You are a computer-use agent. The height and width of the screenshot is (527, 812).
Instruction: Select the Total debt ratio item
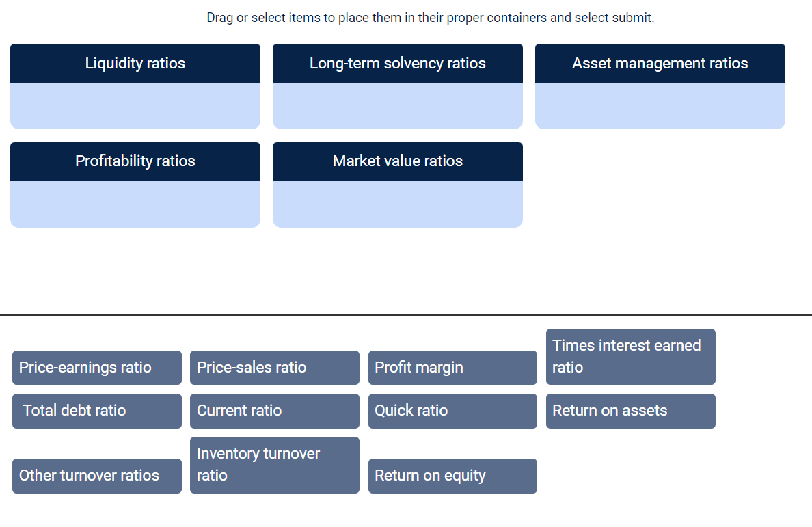click(x=96, y=411)
